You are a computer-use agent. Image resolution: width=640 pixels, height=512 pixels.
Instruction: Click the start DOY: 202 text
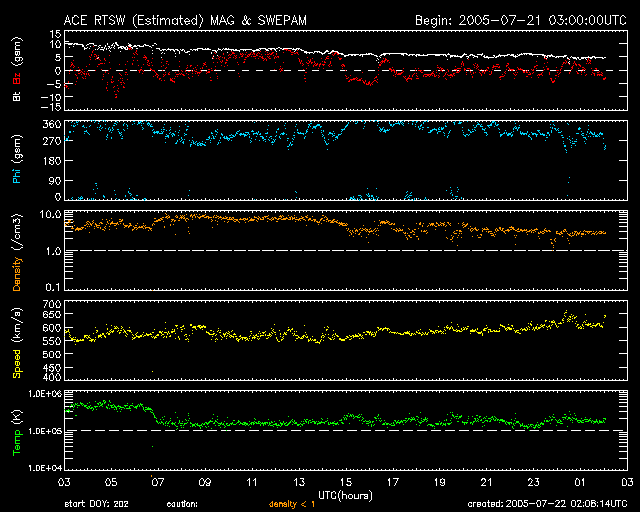(x=96, y=504)
